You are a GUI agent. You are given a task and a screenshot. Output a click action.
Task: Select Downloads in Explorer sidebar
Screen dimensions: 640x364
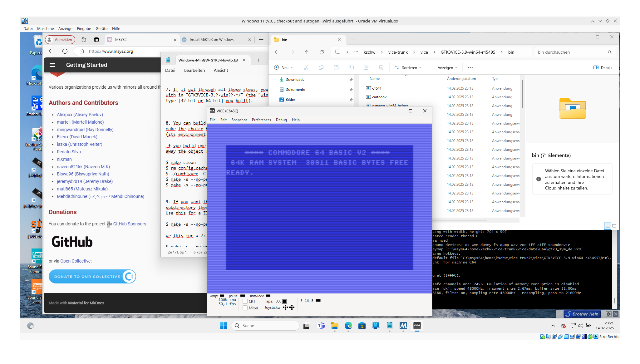pyautogui.click(x=295, y=80)
